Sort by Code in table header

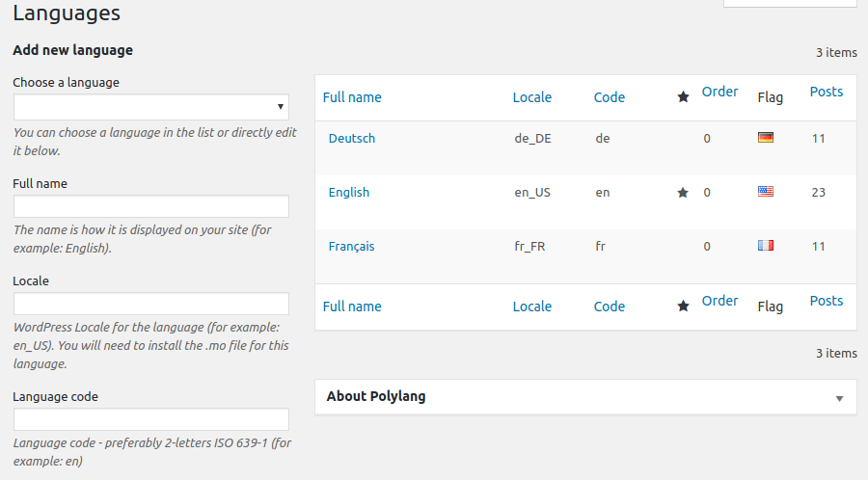610,97
